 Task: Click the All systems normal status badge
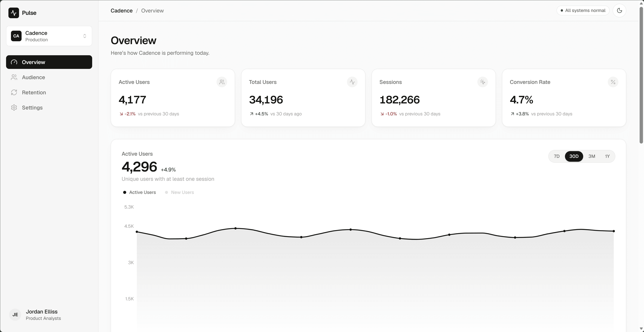click(x=583, y=10)
